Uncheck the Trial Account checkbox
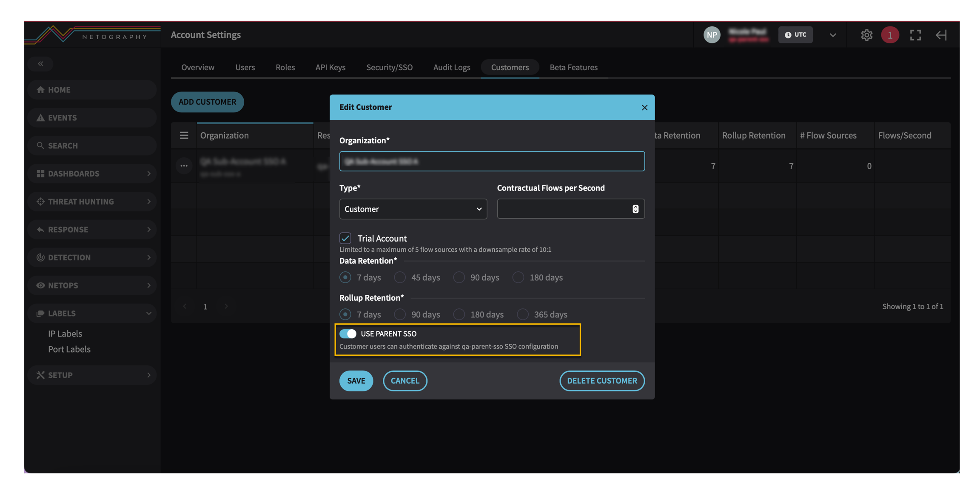Screen dimensions: 980x496 [345, 238]
